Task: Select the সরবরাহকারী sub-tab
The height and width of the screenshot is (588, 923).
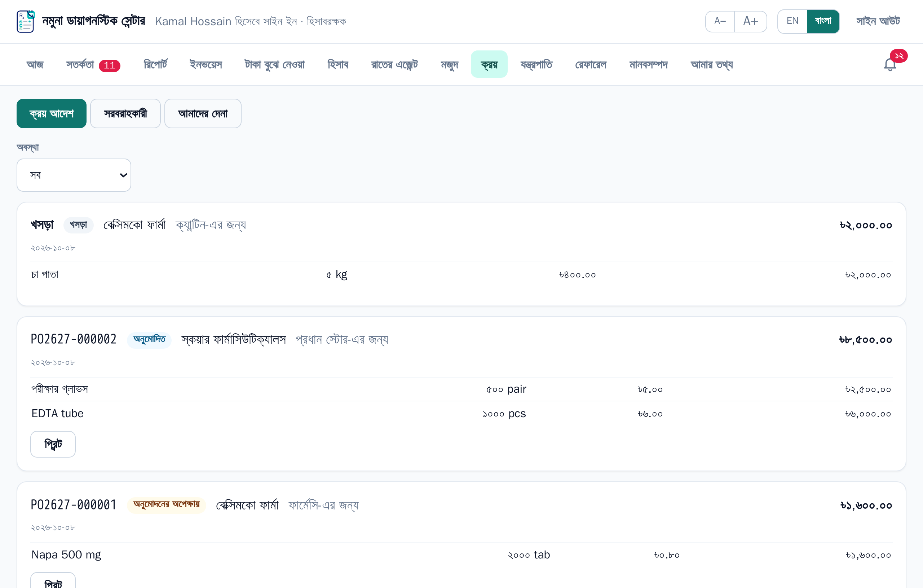Action: (125, 113)
